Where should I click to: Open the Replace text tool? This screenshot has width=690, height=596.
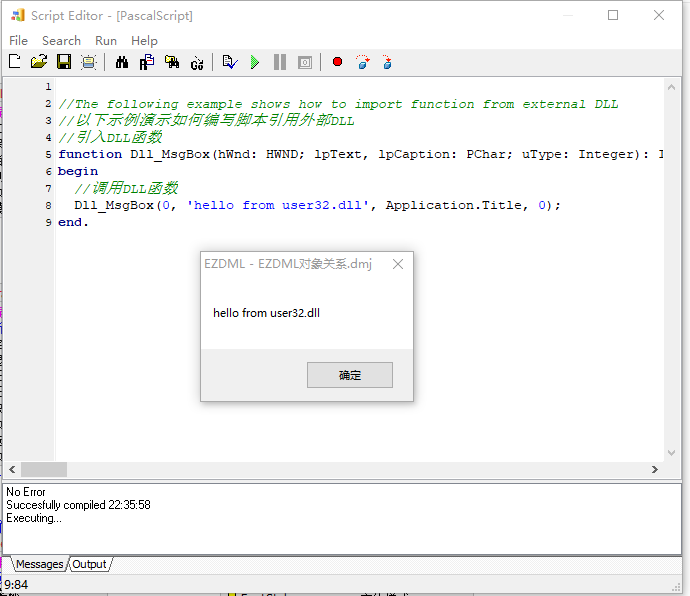(147, 62)
